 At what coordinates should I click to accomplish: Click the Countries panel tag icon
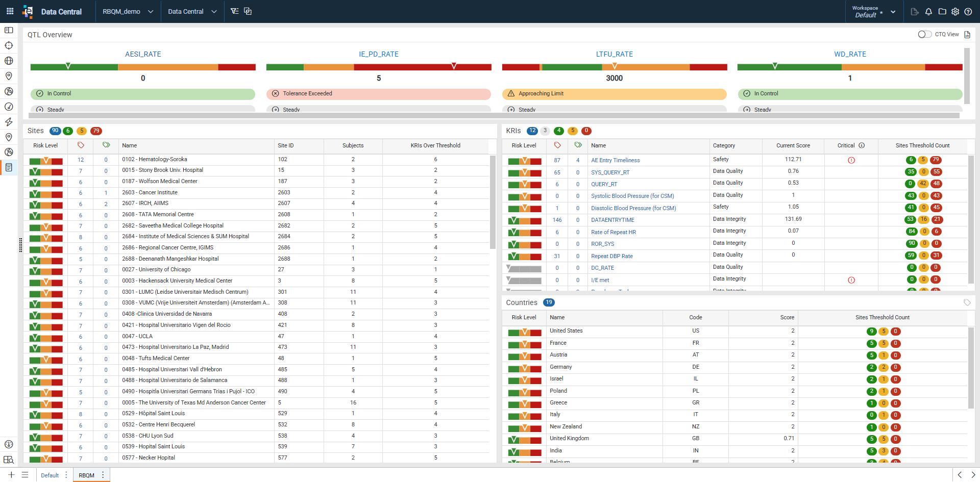click(967, 302)
